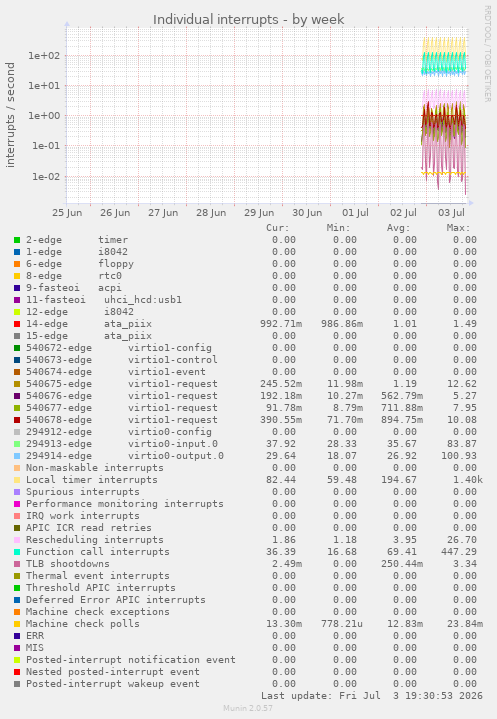Click the 'Spurious interrupts' label

(83, 492)
